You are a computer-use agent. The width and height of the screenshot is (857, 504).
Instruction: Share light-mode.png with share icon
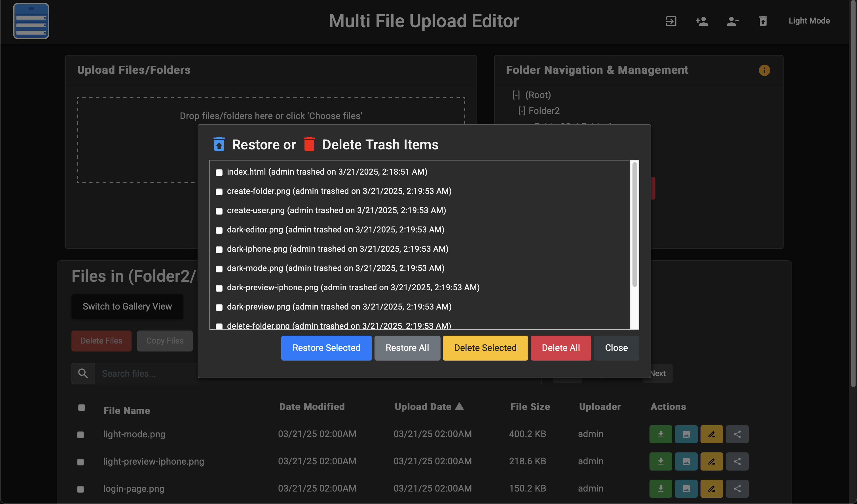click(x=737, y=434)
